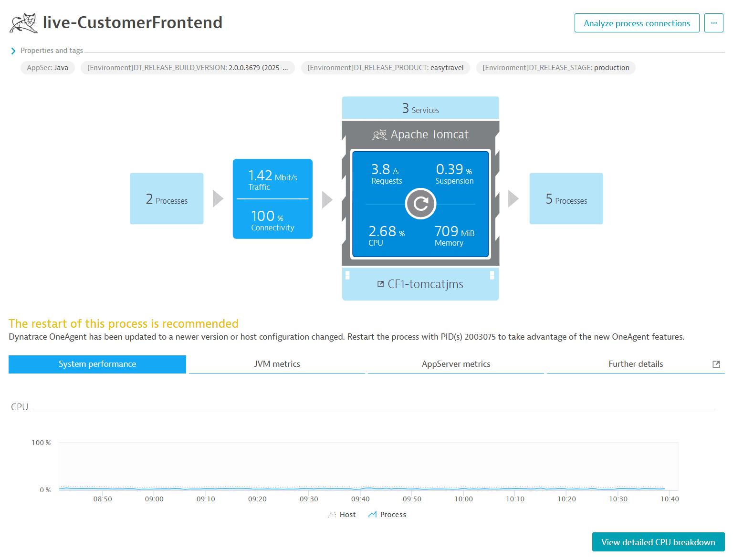Click the DT_RELEASE_PRODUCT: easytravel tag
This screenshot has height=560, width=733.
pyautogui.click(x=385, y=68)
